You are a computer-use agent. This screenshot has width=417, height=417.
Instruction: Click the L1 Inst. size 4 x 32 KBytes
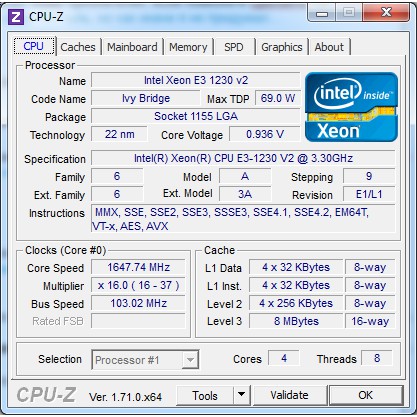(x=296, y=285)
